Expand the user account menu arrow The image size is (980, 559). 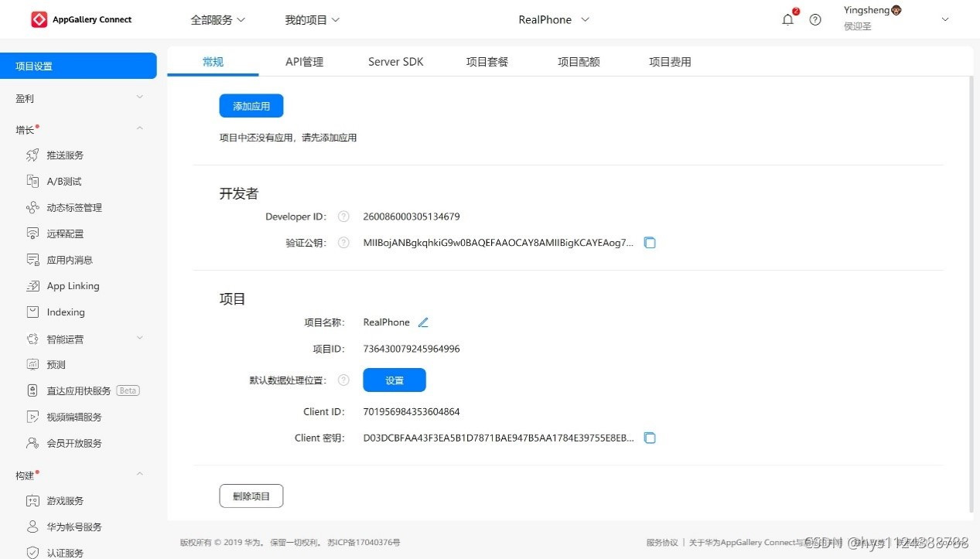pyautogui.click(x=945, y=20)
